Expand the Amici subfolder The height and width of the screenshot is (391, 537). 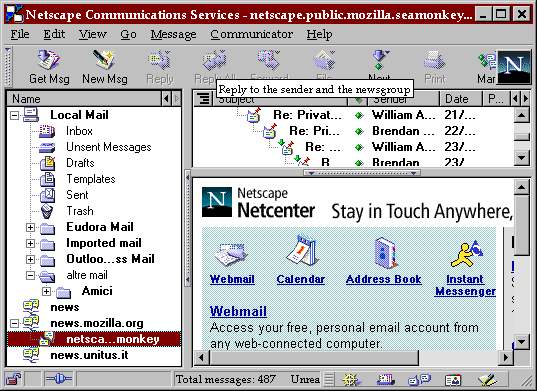47,291
